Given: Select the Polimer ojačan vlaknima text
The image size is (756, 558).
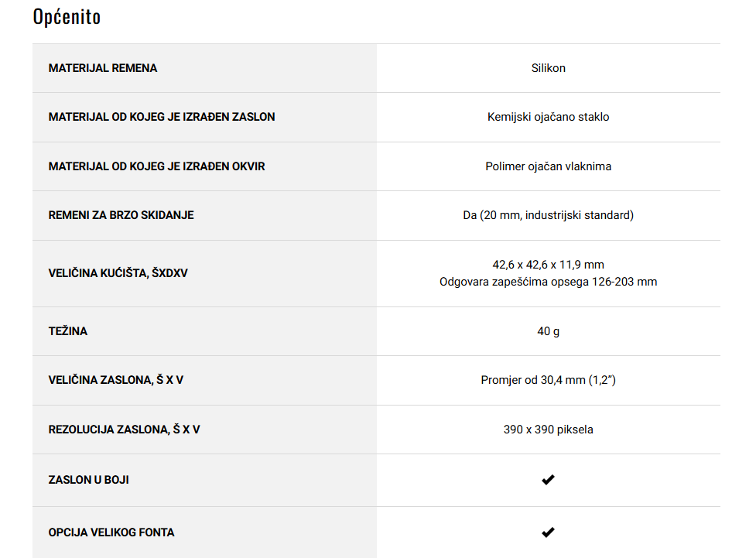Looking at the screenshot, I should tap(548, 166).
